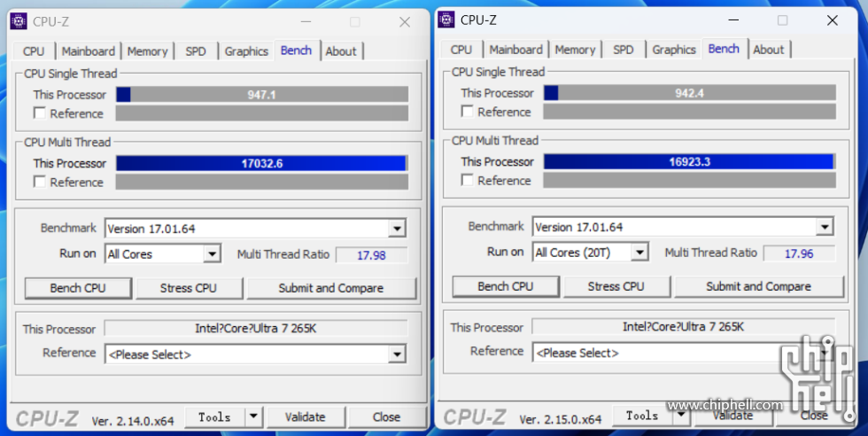Click Close button in left window footer
The width and height of the screenshot is (868, 436).
click(x=386, y=417)
